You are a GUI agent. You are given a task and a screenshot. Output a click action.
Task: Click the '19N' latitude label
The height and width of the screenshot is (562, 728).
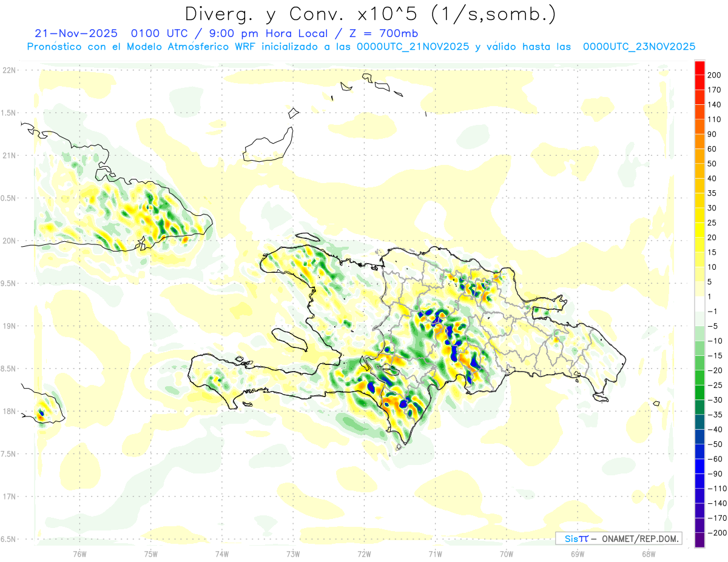pyautogui.click(x=10, y=326)
